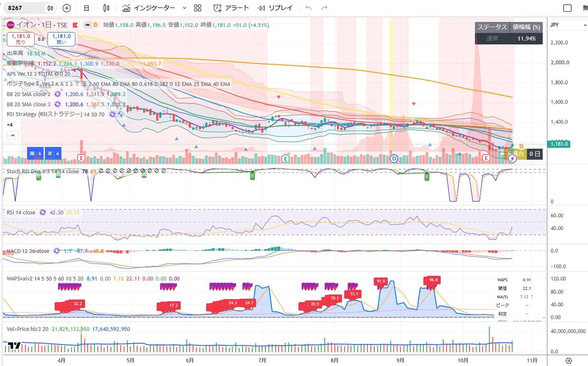
Task: Click the ステータス table header
Action: tap(492, 27)
